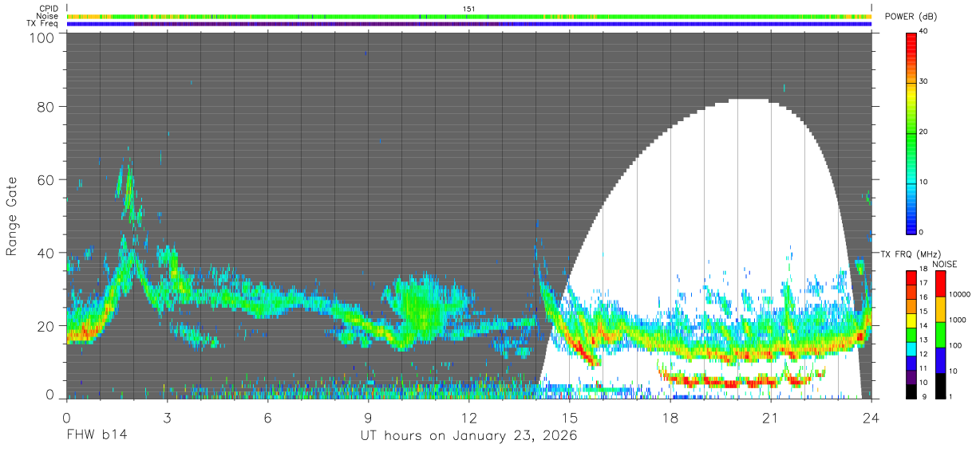
Task: Click the orange swatch on the NOISE scale
Action: coord(939,309)
